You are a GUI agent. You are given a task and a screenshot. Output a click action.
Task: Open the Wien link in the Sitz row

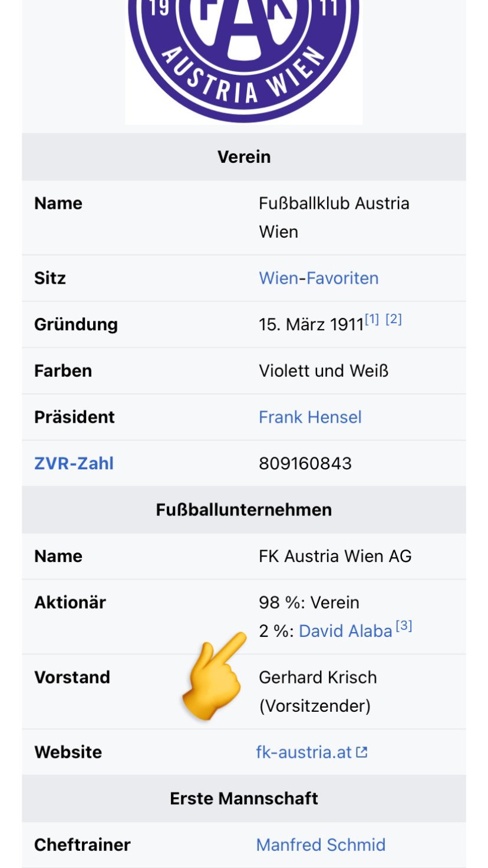278,278
